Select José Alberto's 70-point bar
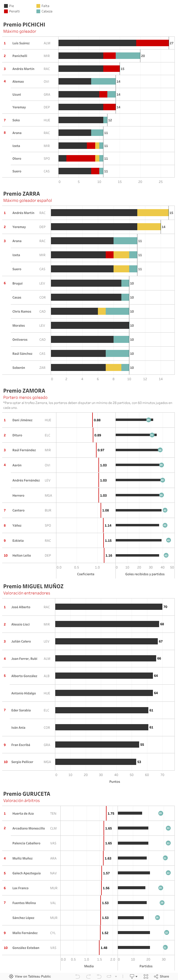Screen dimensions: 178x980 click(108, 606)
